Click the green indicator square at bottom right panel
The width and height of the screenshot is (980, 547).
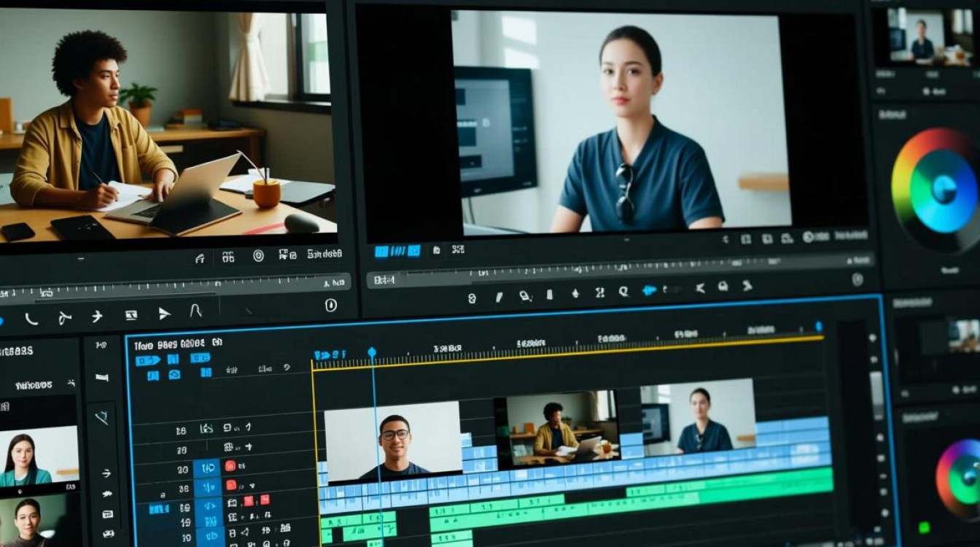pos(925,527)
